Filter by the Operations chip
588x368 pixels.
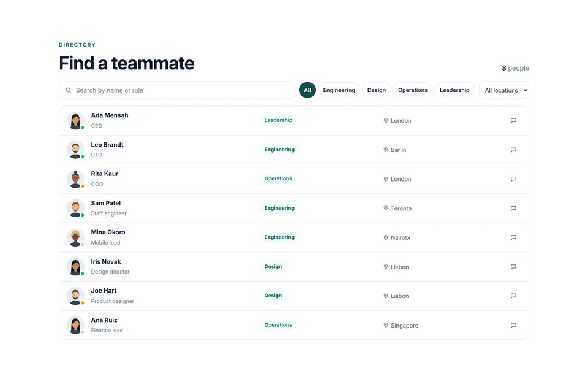pos(413,90)
